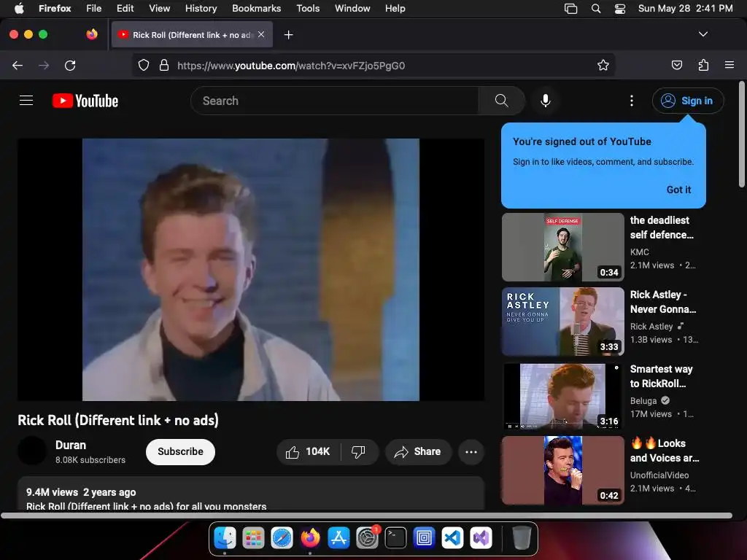Go back with browser back arrow
This screenshot has width=747, height=560.
[x=18, y=65]
